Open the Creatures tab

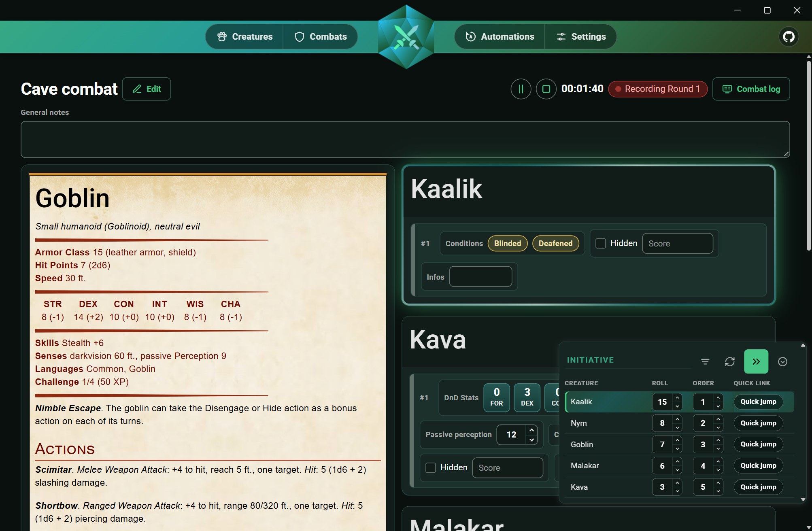click(245, 37)
